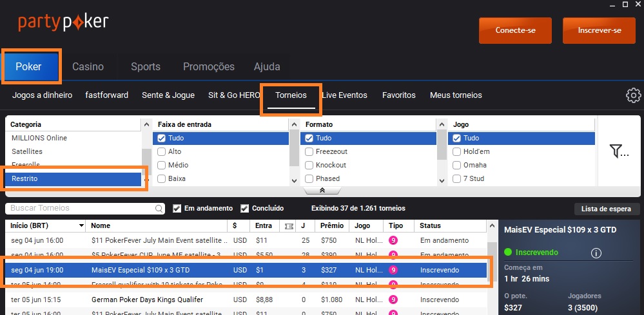Toggle the Em andamento checkbox
This screenshot has height=315, width=644.
[x=177, y=208]
